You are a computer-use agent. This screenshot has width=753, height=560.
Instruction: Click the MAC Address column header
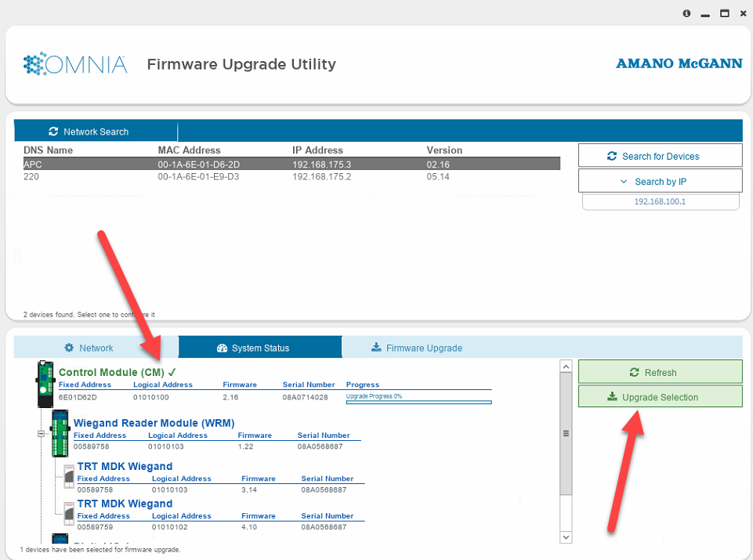pyautogui.click(x=189, y=150)
